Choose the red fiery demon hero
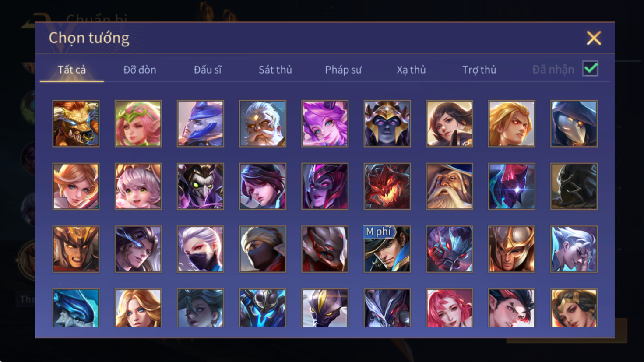644x362 pixels. point(387,186)
